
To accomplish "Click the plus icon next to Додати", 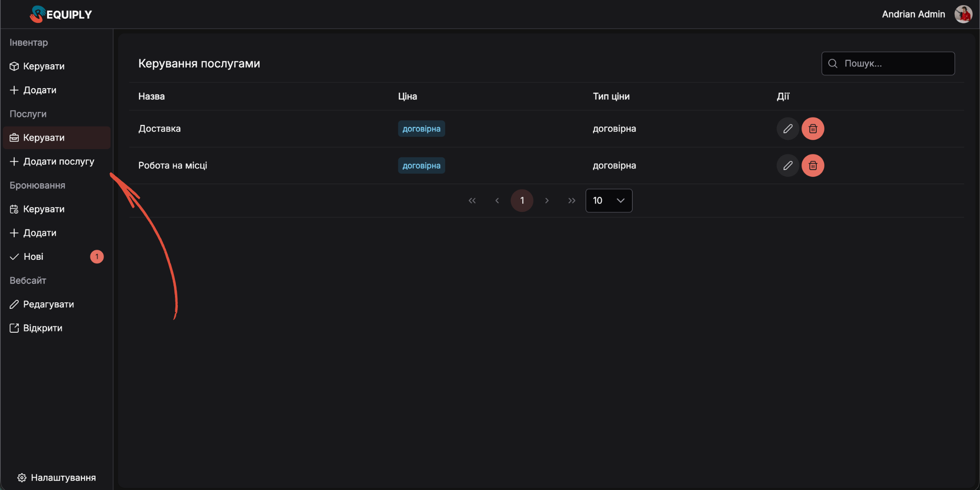I will (x=14, y=90).
